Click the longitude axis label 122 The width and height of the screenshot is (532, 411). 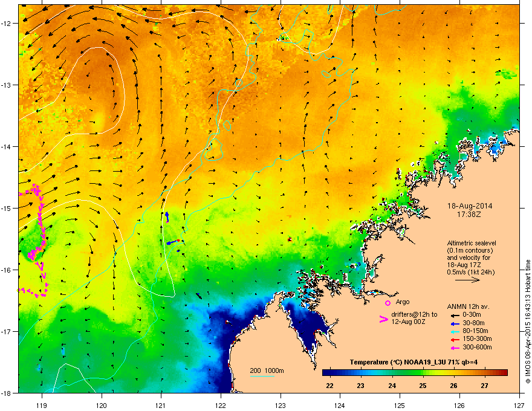(x=221, y=405)
